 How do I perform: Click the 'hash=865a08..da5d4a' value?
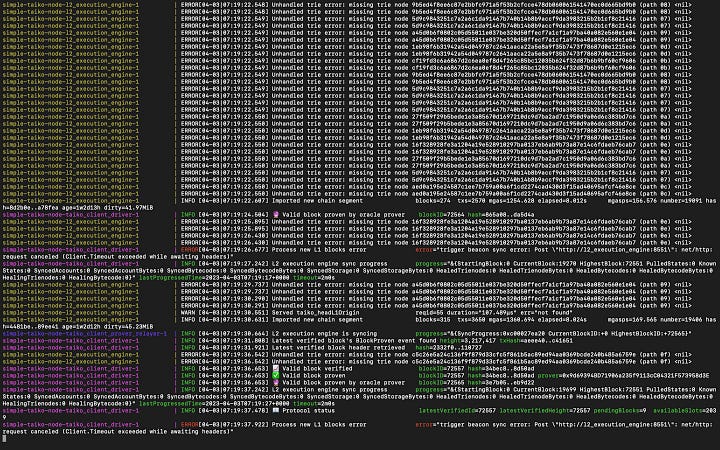click(501, 214)
